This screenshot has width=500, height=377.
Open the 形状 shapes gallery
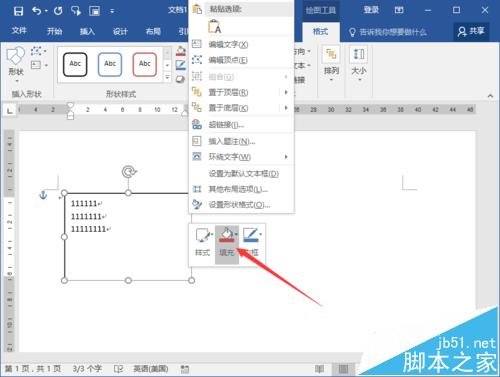[x=16, y=64]
